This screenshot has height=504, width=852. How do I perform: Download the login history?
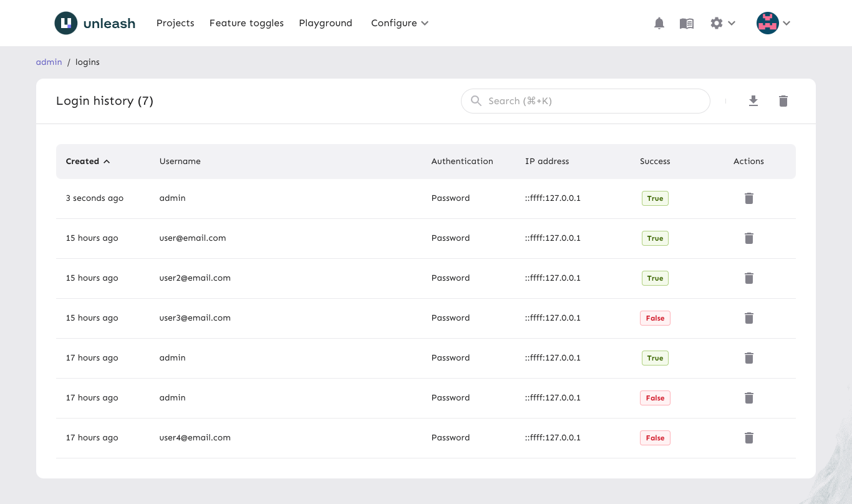pyautogui.click(x=753, y=100)
